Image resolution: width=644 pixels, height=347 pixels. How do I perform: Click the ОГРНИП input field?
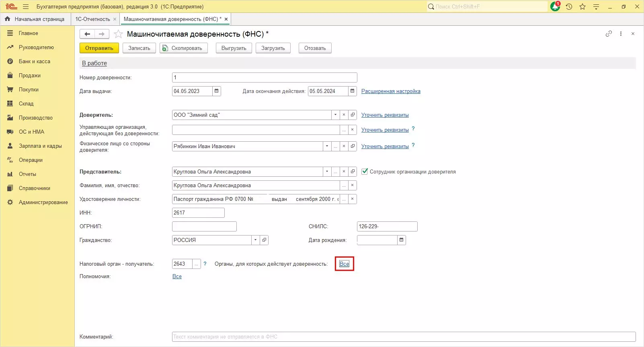coord(204,226)
